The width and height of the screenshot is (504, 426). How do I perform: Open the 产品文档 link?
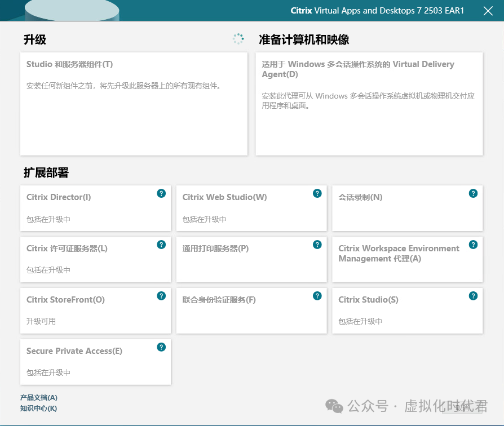[38, 398]
